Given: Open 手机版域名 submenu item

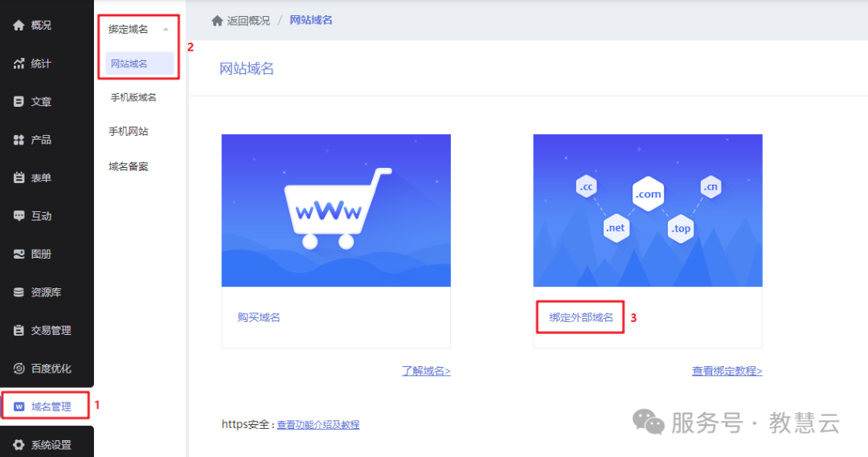Looking at the screenshot, I should 133,97.
